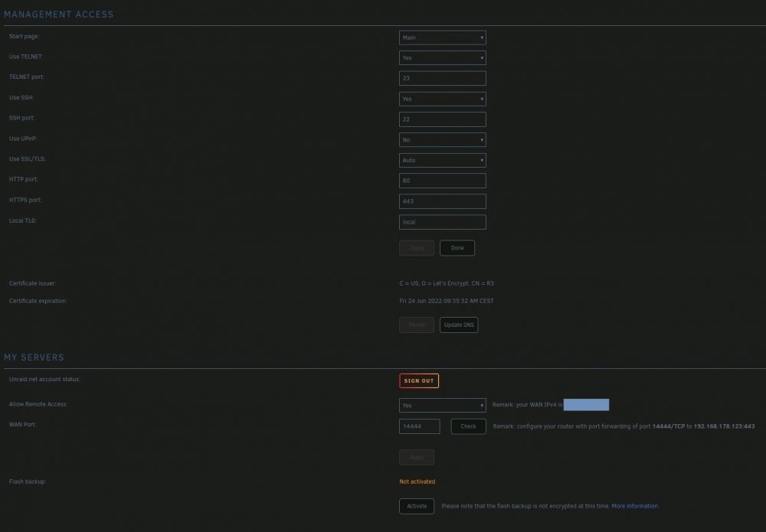Click the SIGN OUT button

click(419, 380)
